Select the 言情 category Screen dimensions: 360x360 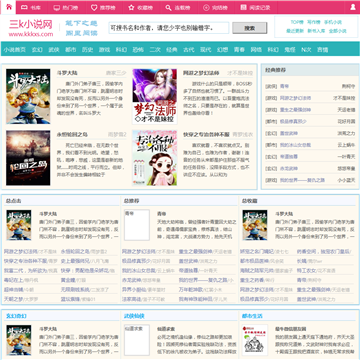coord(322,50)
